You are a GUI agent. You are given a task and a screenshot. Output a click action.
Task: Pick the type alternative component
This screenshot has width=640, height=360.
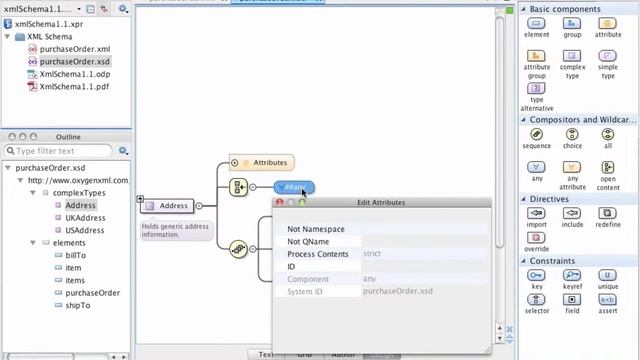(x=536, y=88)
